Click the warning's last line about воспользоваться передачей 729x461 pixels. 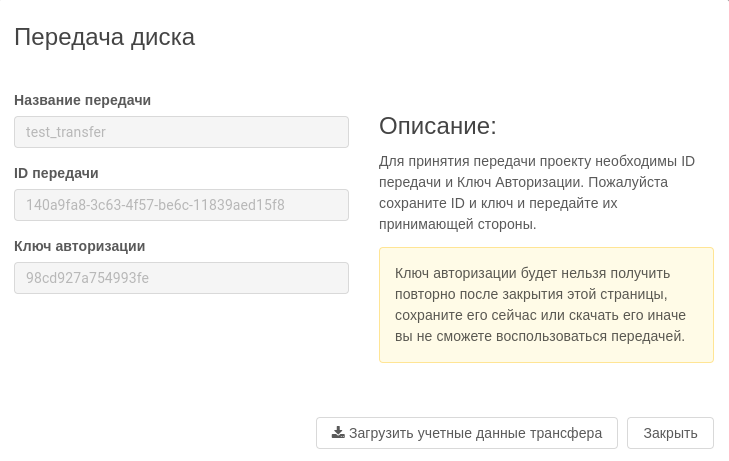tap(540, 336)
